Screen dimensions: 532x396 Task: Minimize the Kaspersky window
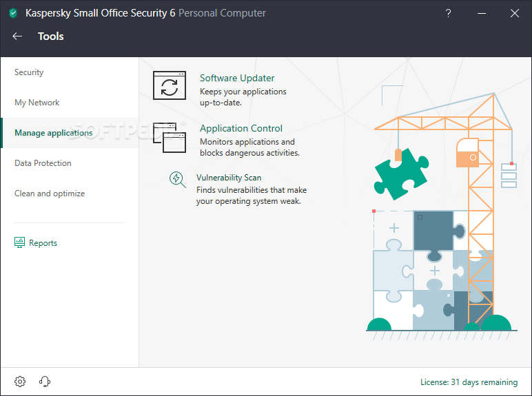[x=482, y=13]
